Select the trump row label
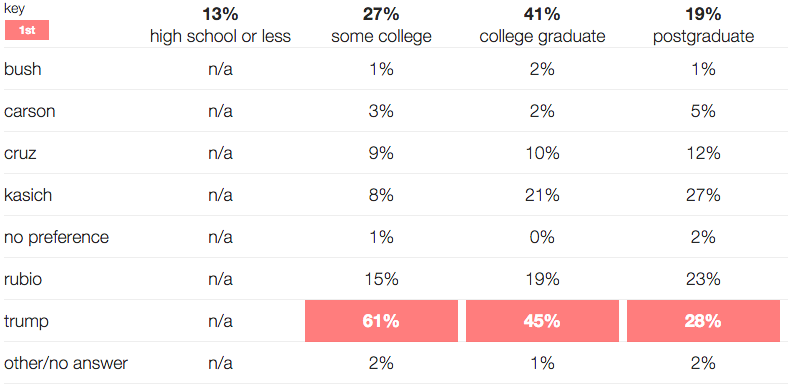The height and width of the screenshot is (384, 791). tap(26, 321)
